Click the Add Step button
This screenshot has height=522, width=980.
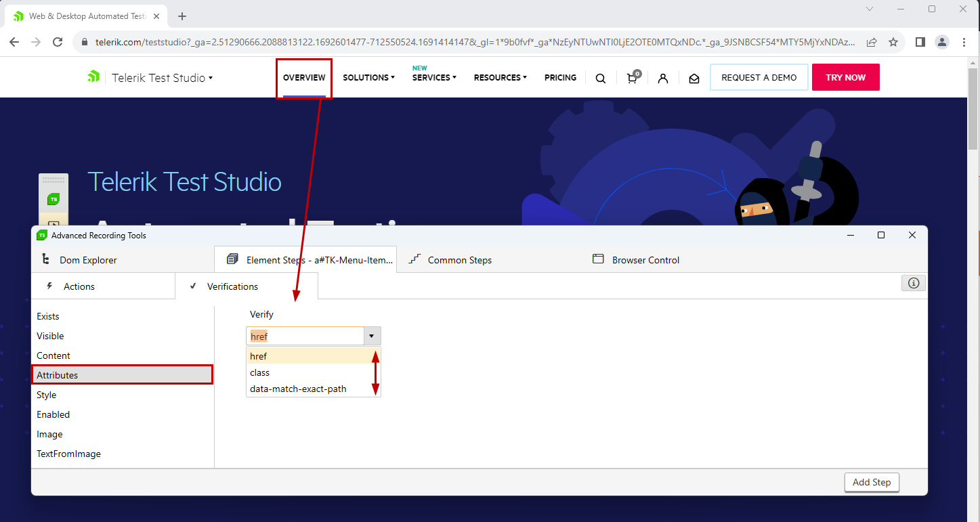[x=872, y=482]
